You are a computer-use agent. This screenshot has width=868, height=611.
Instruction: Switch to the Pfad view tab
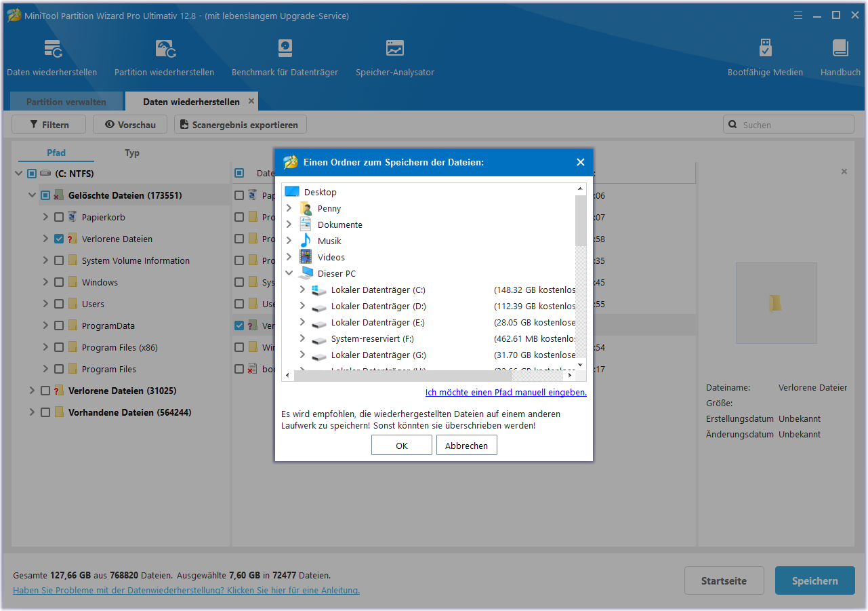[x=56, y=153]
